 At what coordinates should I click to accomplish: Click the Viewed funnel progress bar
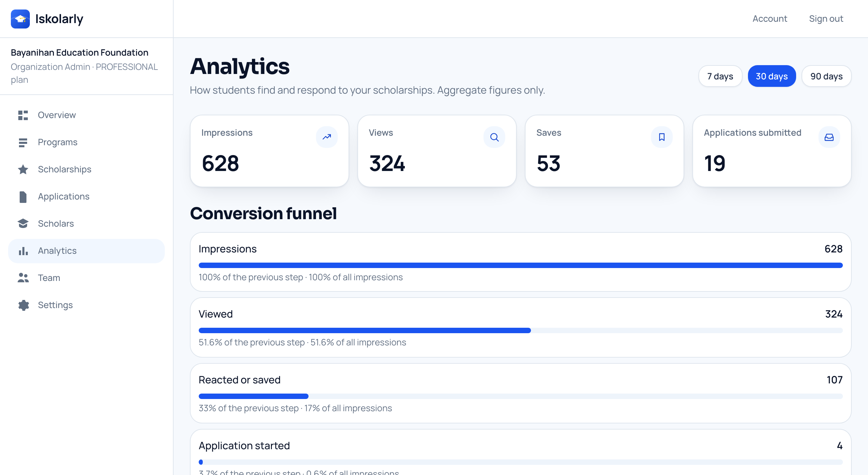tap(520, 330)
